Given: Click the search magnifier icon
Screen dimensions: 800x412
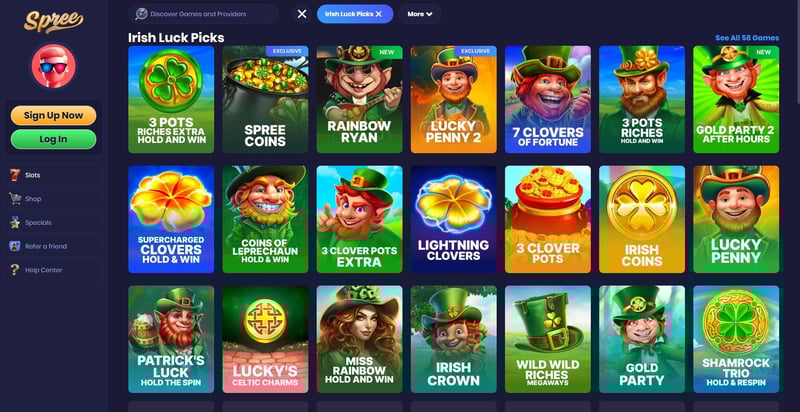Looking at the screenshot, I should click(x=141, y=14).
